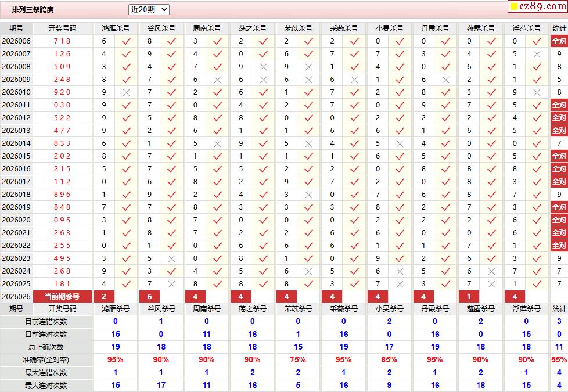This screenshot has width=568, height=392.
Task: Click 最大连对次数 value 17 under 谷风杀号
Action: click(x=161, y=386)
